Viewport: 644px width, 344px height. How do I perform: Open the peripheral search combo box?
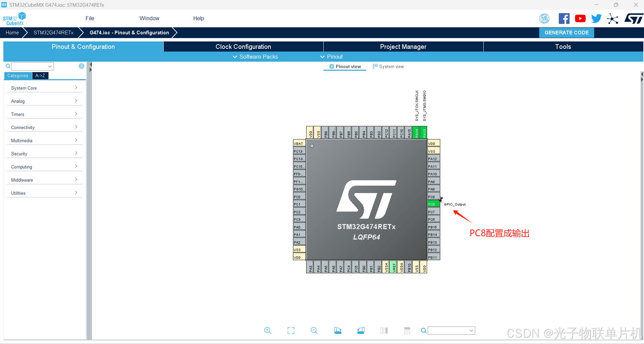[x=33, y=66]
